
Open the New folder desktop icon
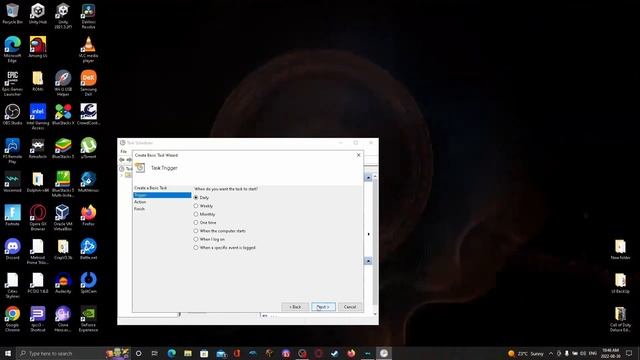pos(620,249)
